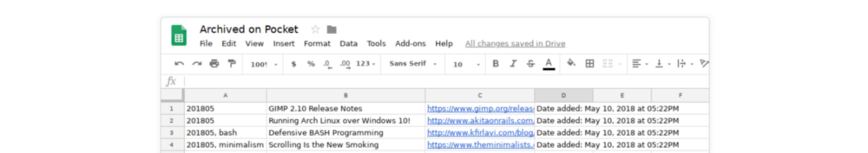The width and height of the screenshot is (868, 153).
Task: Toggle strikethrough formatting
Action: pyautogui.click(x=530, y=63)
